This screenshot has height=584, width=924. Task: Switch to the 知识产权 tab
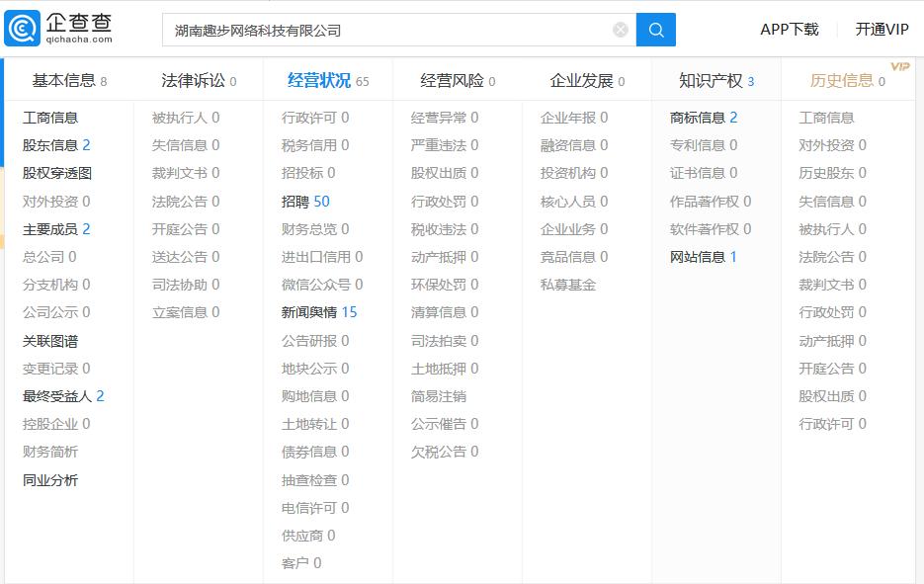709,81
